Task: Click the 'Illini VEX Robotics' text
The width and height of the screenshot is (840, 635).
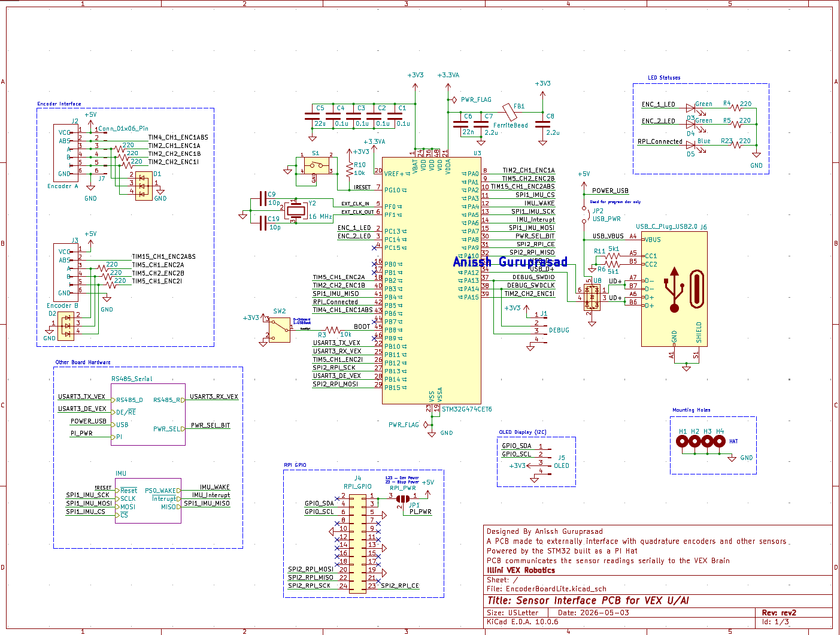Action: tap(521, 570)
